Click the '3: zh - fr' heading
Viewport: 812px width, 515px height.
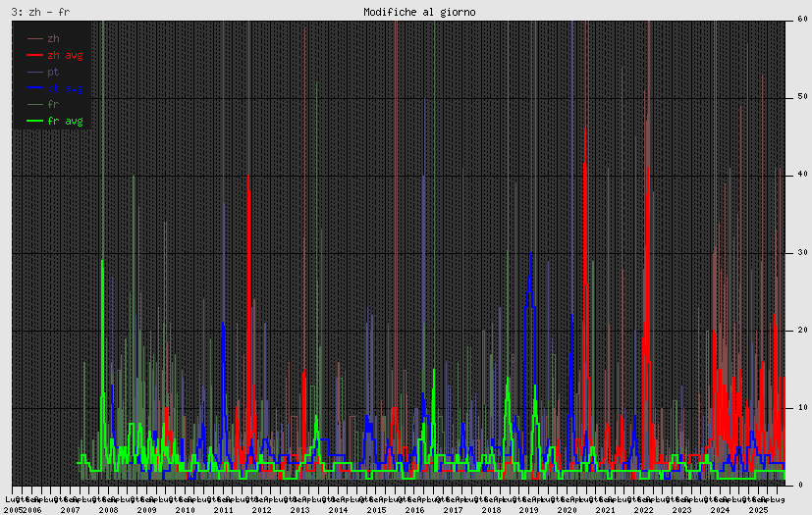pos(40,12)
